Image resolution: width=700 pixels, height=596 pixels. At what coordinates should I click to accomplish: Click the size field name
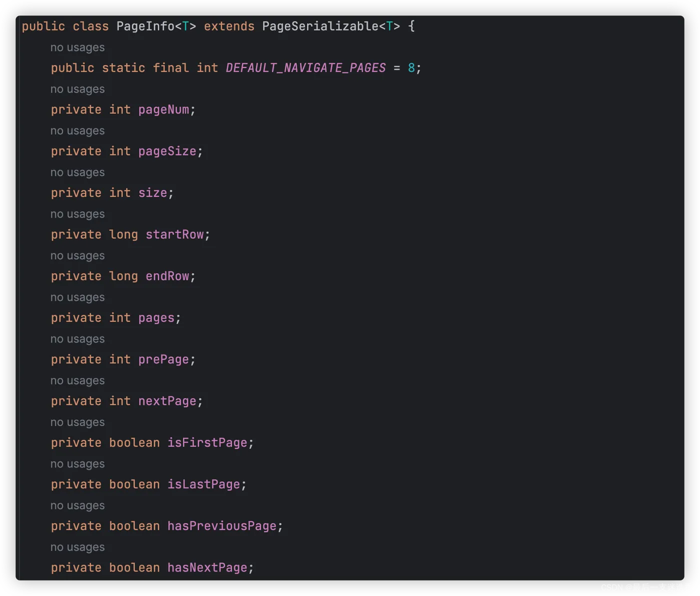pos(152,193)
